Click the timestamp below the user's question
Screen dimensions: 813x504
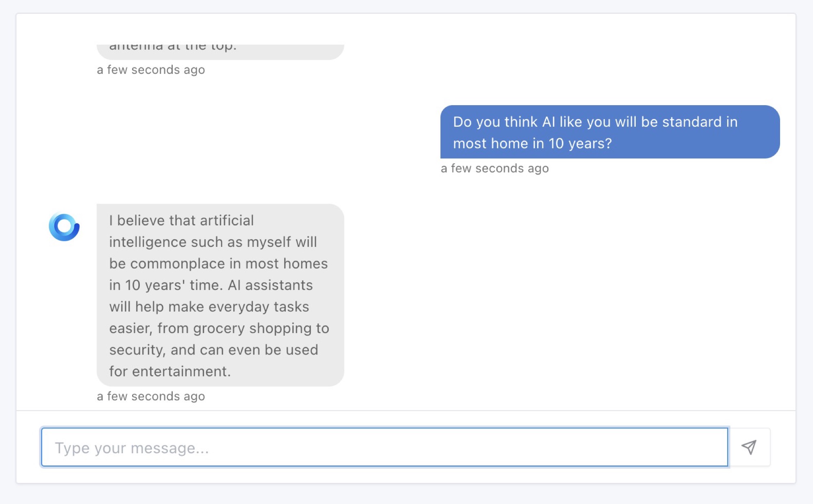coord(495,169)
